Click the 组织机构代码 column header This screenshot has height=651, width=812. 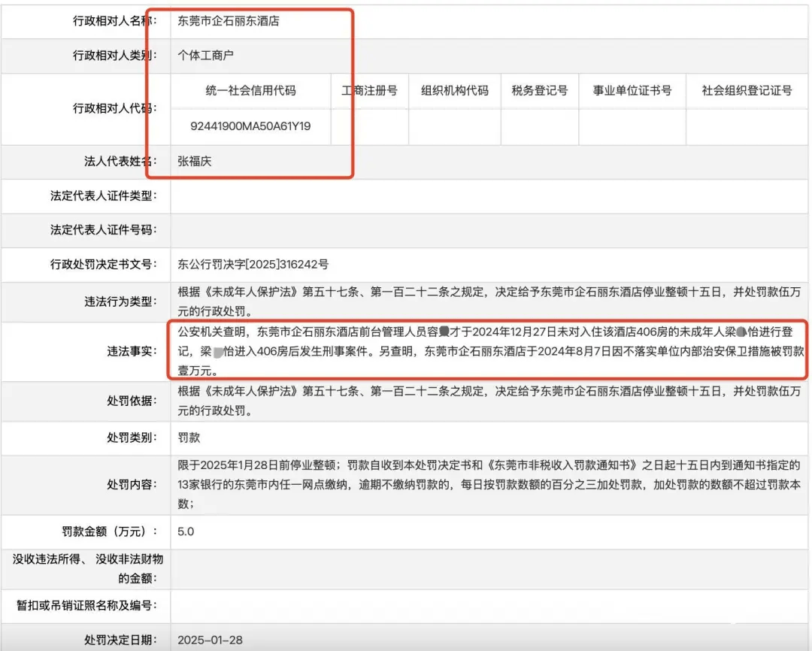pos(455,91)
